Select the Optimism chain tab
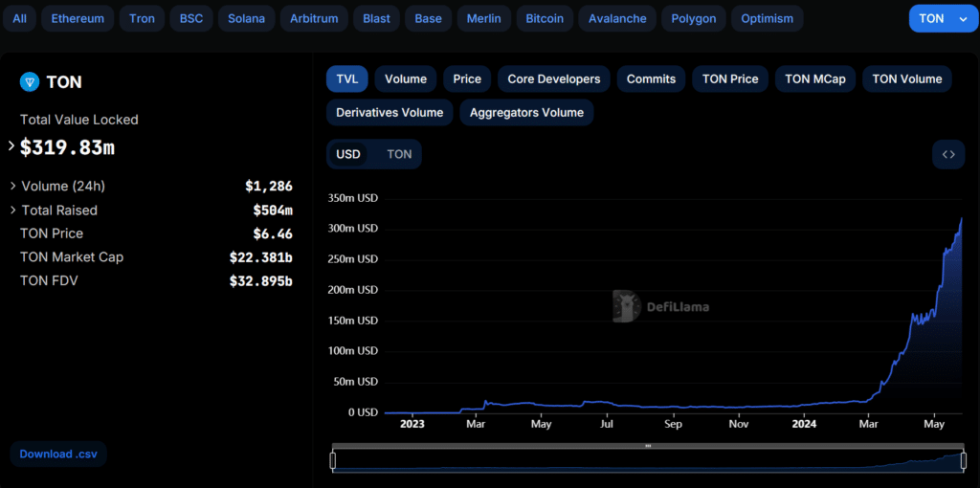Screen dimensions: 980x488 [x=767, y=19]
